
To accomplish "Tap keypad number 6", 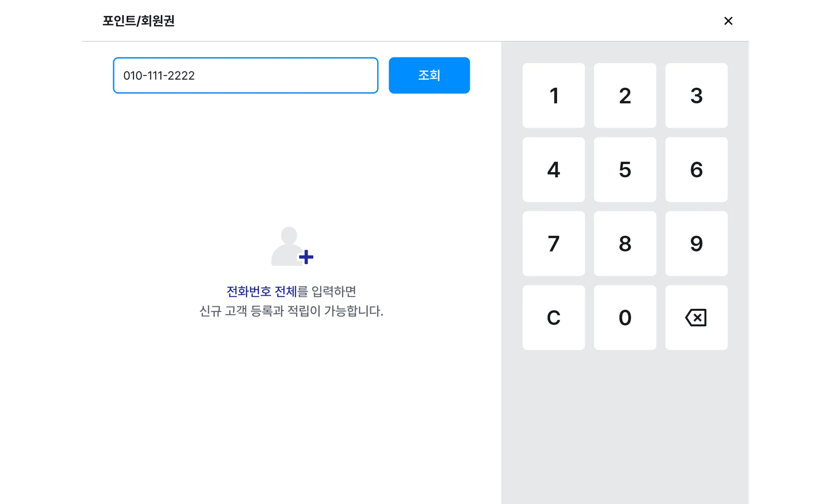I will coord(696,169).
